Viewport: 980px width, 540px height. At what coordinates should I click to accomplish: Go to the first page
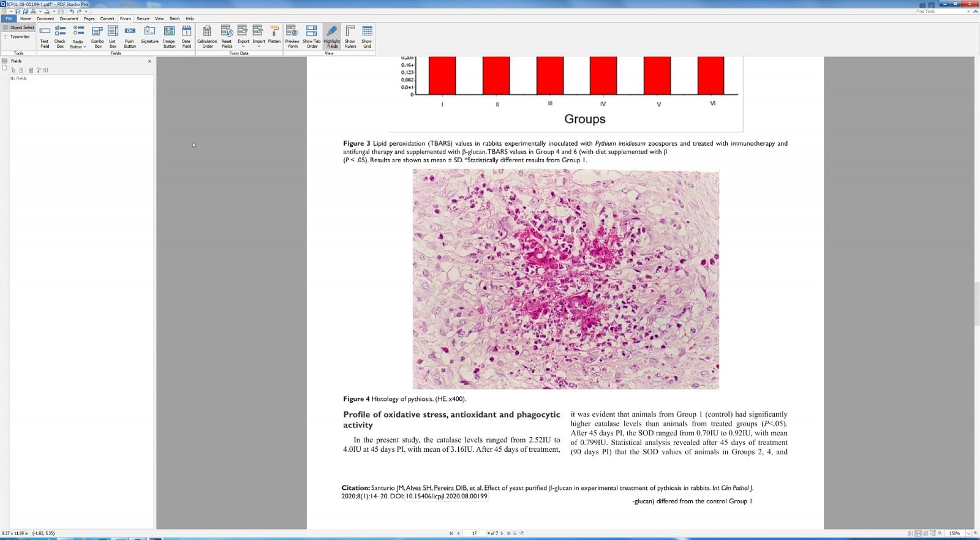tap(451, 533)
